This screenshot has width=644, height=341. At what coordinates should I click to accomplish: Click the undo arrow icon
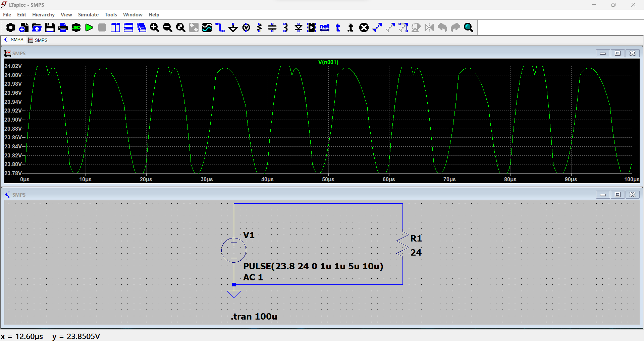point(442,27)
